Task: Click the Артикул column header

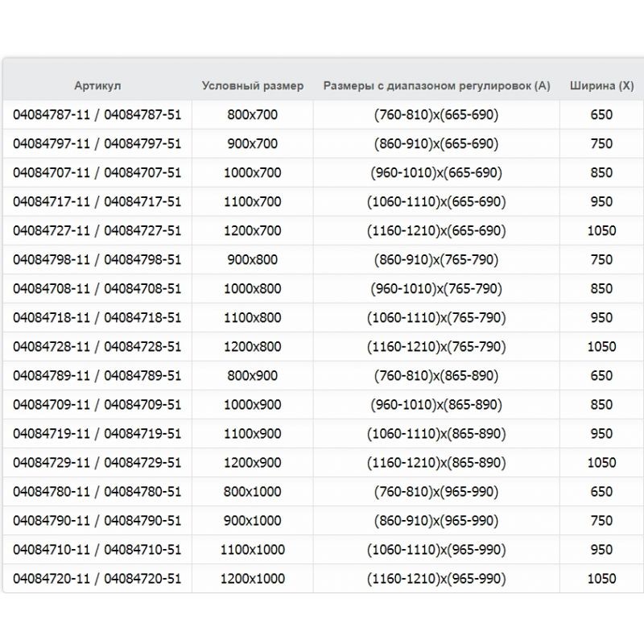Action: pos(97,86)
